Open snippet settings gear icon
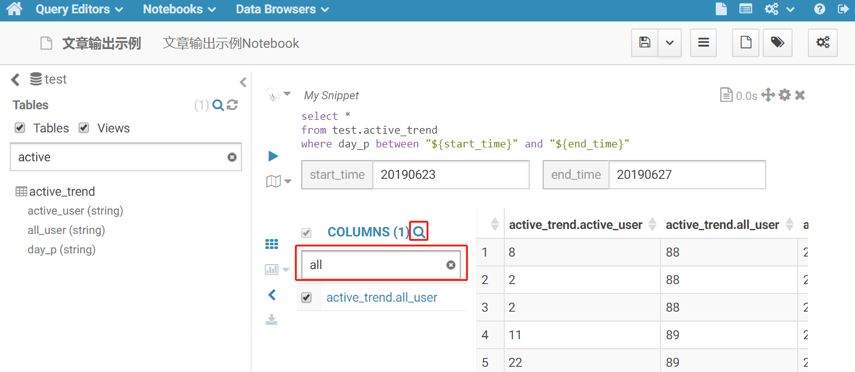Screen dimensions: 855x372 pyautogui.click(x=785, y=95)
